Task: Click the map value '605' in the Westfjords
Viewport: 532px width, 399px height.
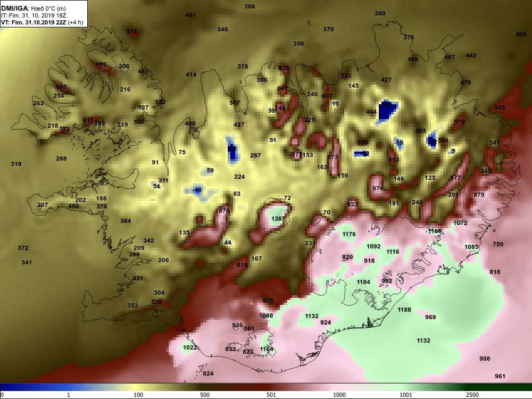Action: tap(61, 87)
